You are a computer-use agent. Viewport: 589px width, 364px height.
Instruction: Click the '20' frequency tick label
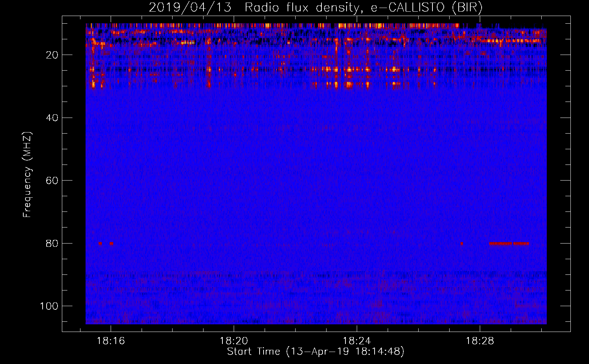[52, 55]
